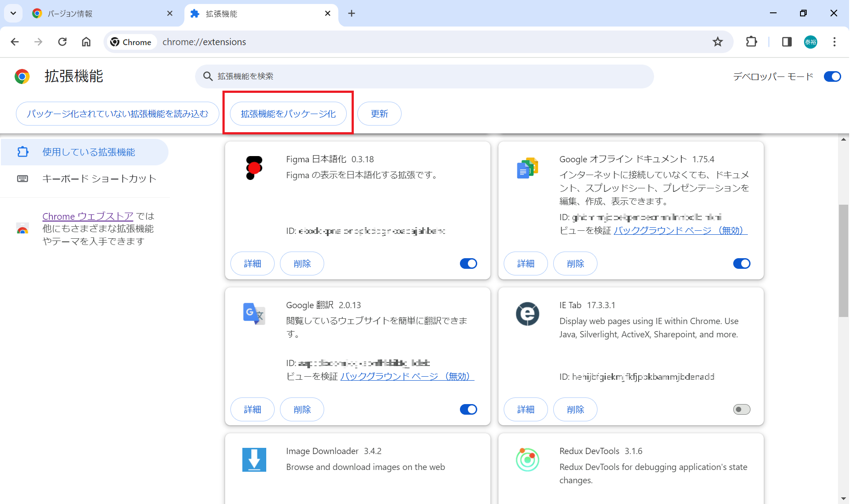
Task: Open the Chrome ウェブストア link
Action: click(x=88, y=216)
